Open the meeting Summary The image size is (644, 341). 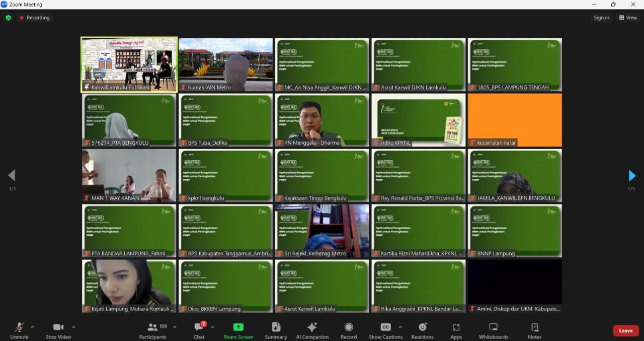point(276,330)
